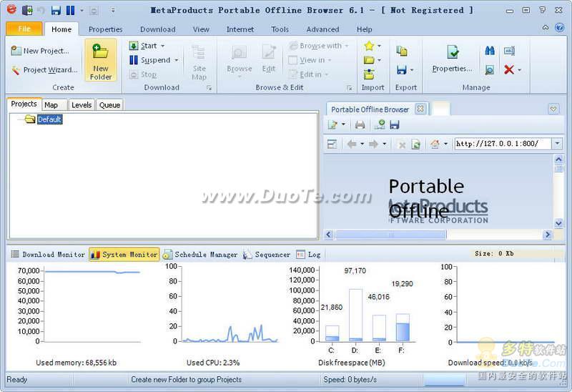Click the quick access save icon
This screenshot has width=572, height=392.
coord(56,10)
